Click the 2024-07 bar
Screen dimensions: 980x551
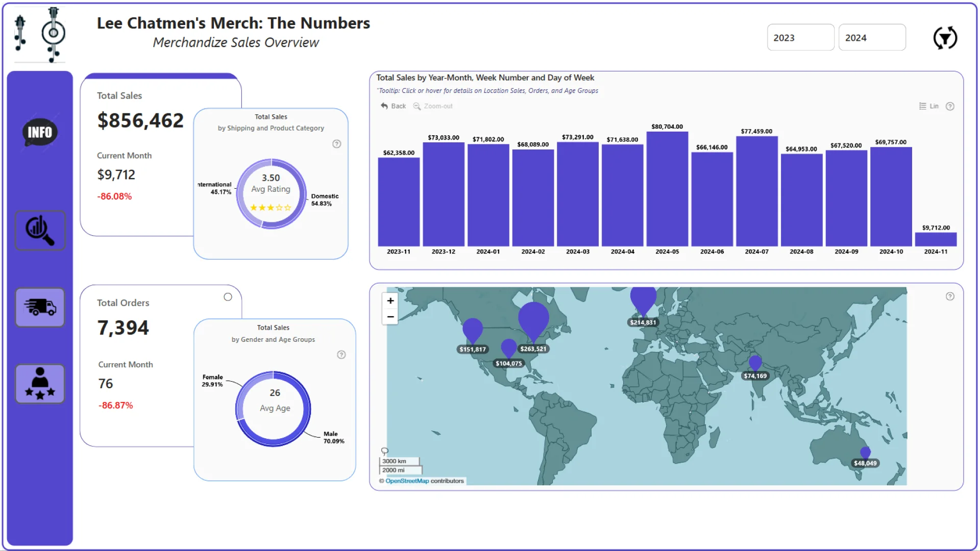point(757,191)
